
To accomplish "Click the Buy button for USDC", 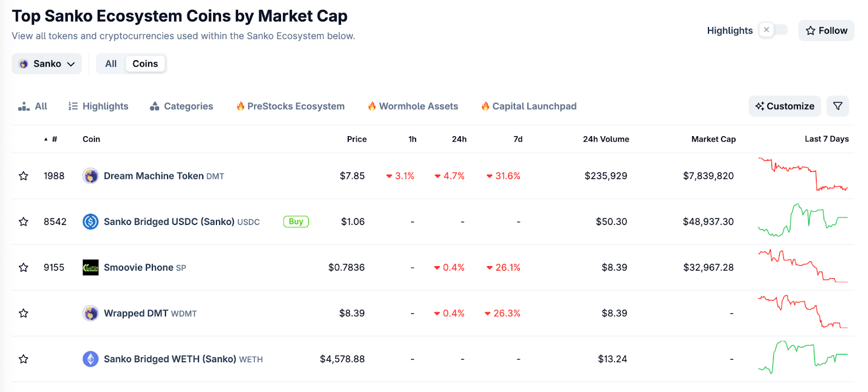I will [x=296, y=221].
